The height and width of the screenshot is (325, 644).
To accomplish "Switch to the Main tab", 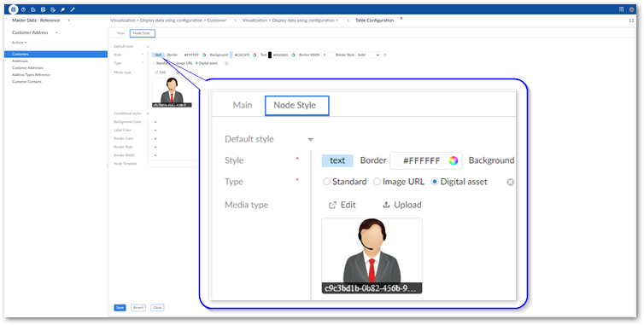I will point(120,33).
